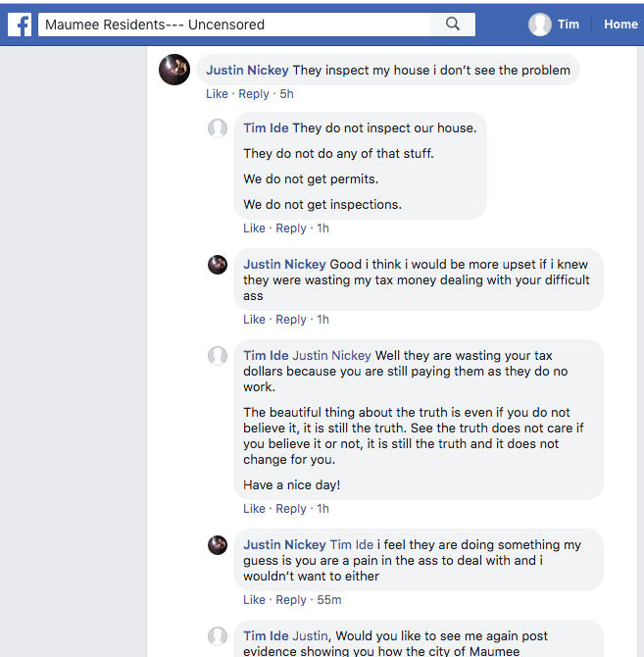The width and height of the screenshot is (644, 657).
Task: Like Justin's 'They inspect my house' comment
Action: pyautogui.click(x=217, y=94)
